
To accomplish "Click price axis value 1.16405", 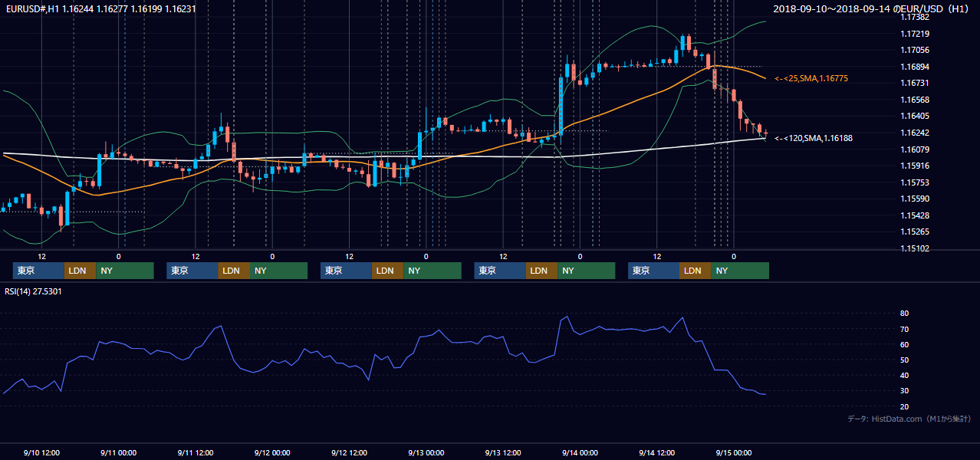I will [x=915, y=116].
